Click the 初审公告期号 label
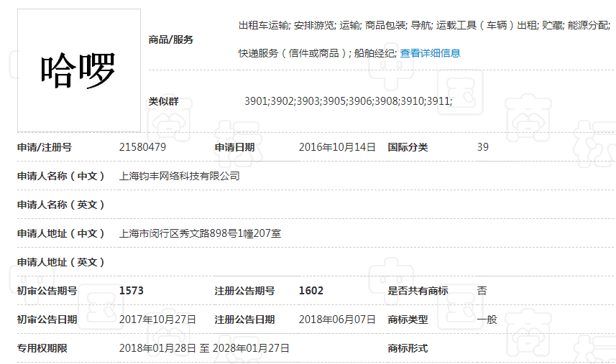Viewport: 616px width, 364px height. [47, 291]
